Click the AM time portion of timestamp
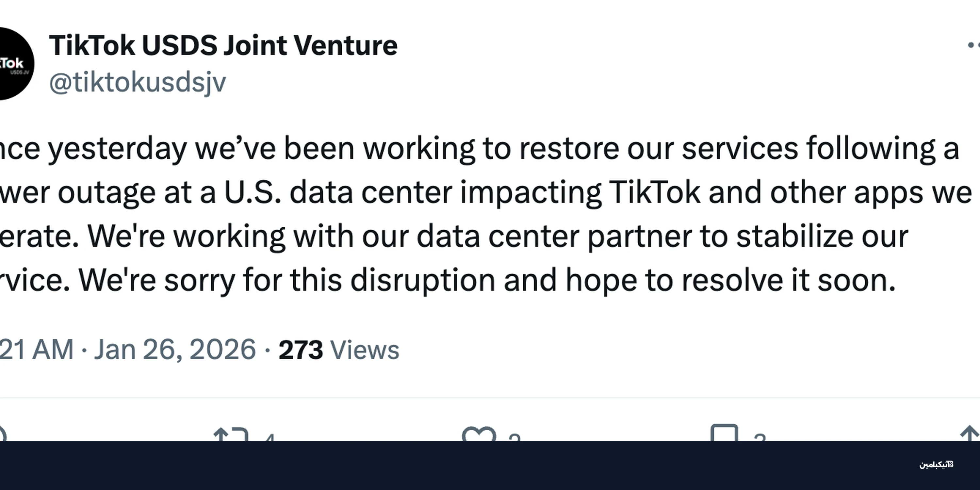980x490 pixels. [53, 349]
